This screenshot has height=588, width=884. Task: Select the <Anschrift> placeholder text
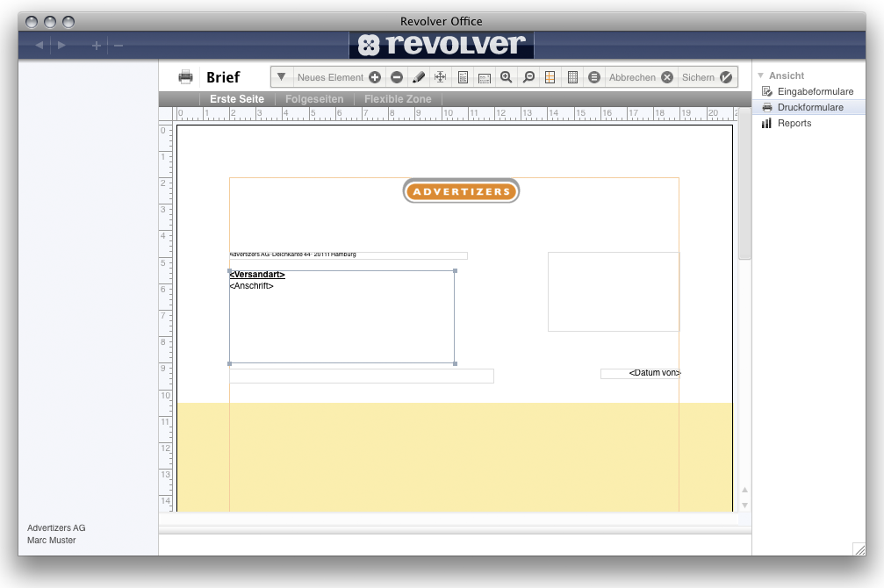pos(251,286)
